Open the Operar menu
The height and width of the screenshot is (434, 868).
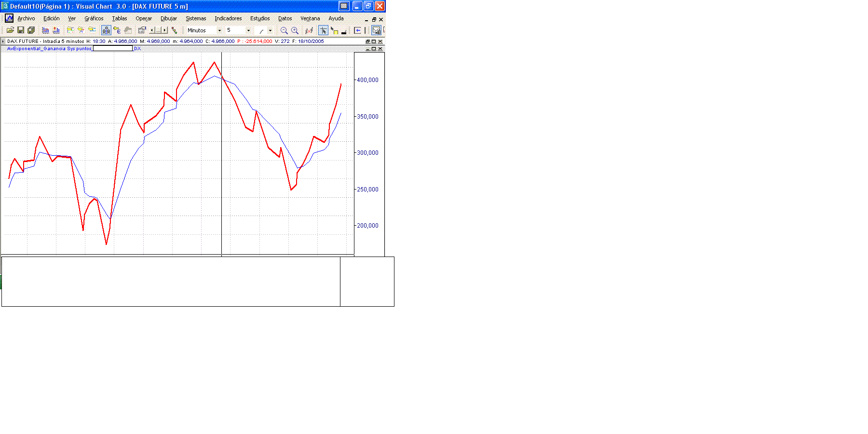click(x=144, y=18)
